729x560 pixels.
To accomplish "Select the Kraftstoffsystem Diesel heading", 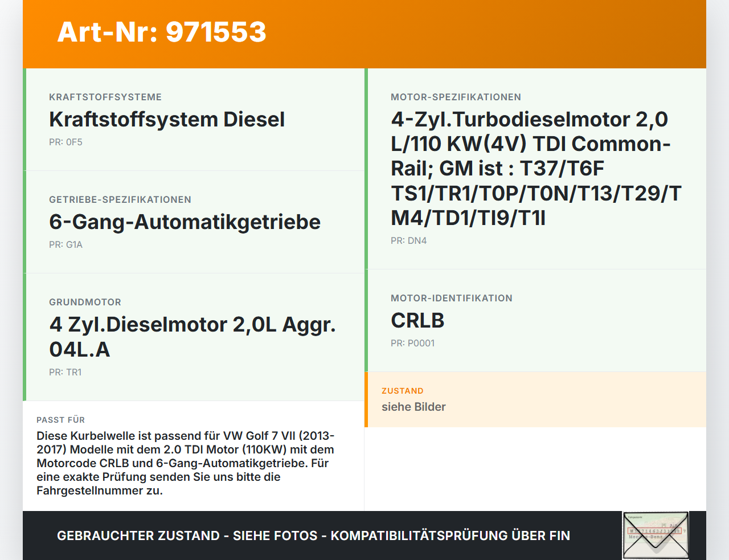I will point(167,120).
